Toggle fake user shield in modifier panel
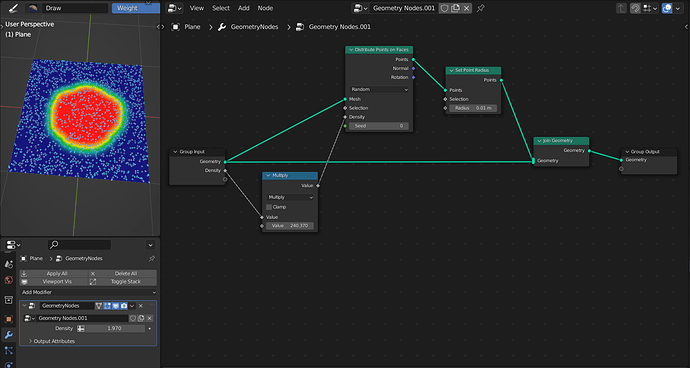This screenshot has height=368, width=690. tap(132, 318)
